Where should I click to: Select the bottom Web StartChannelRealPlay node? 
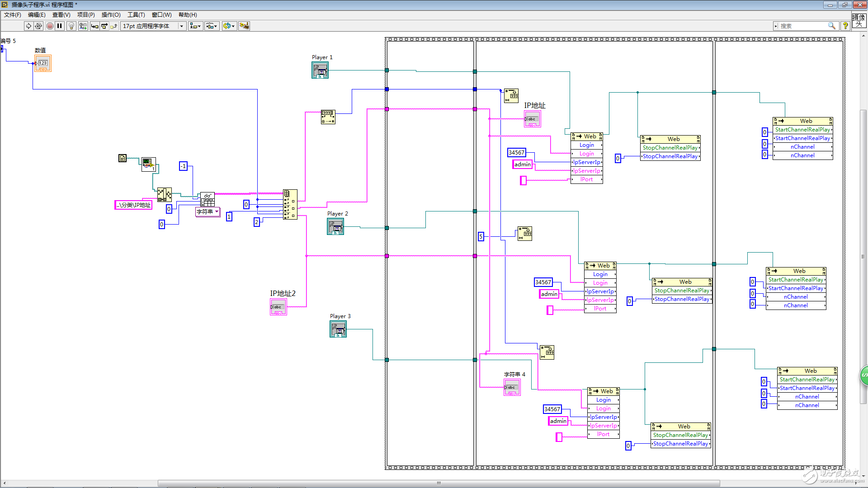click(x=807, y=388)
